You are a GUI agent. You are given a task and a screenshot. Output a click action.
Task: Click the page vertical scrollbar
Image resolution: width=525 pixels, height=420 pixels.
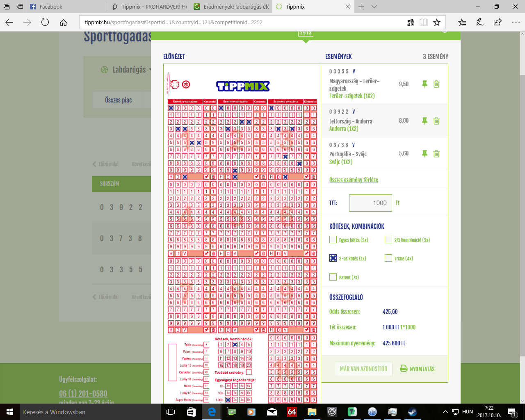click(x=522, y=217)
